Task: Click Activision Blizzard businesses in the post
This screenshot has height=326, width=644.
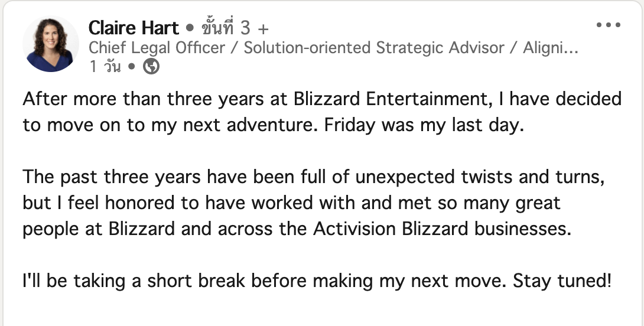Action: pyautogui.click(x=443, y=229)
